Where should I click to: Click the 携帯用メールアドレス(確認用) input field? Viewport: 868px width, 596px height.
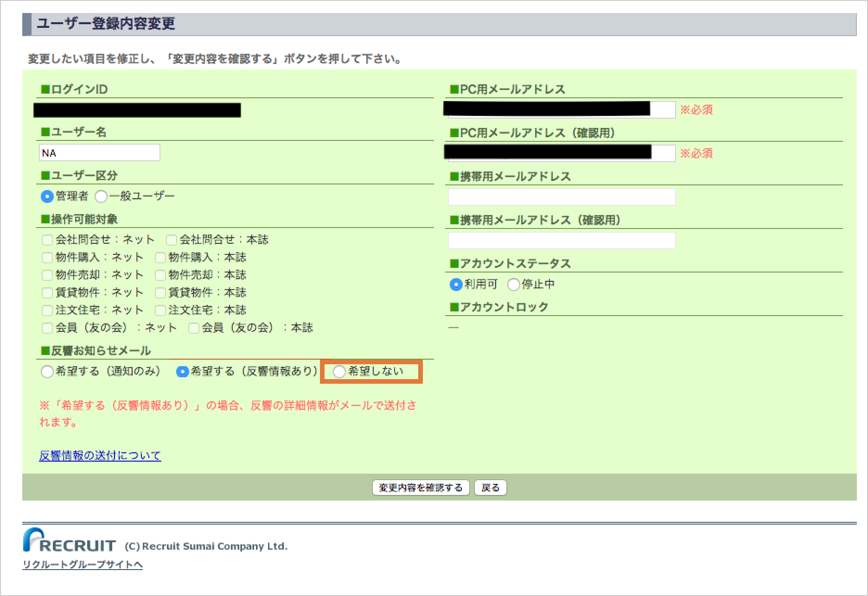[x=562, y=241]
